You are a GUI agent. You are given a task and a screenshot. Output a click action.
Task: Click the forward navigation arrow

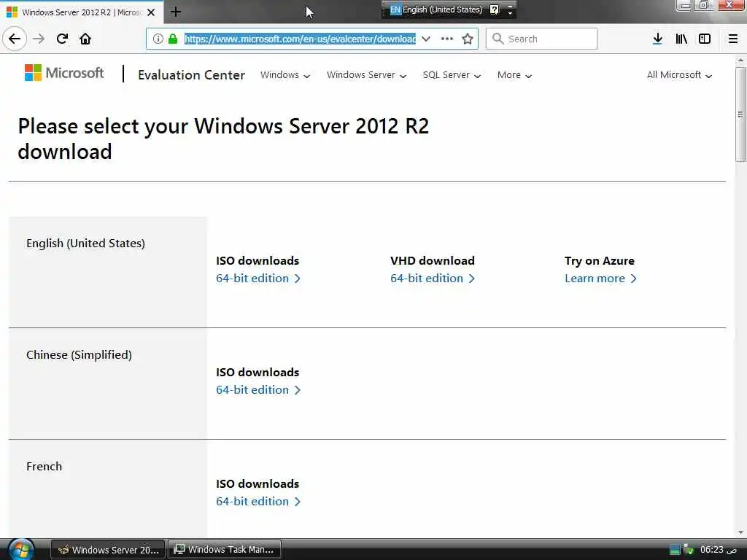click(39, 39)
